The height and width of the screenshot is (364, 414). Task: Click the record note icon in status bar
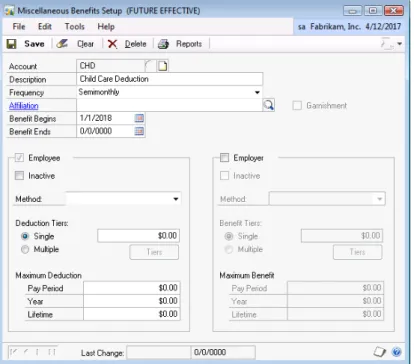pyautogui.click(x=379, y=352)
